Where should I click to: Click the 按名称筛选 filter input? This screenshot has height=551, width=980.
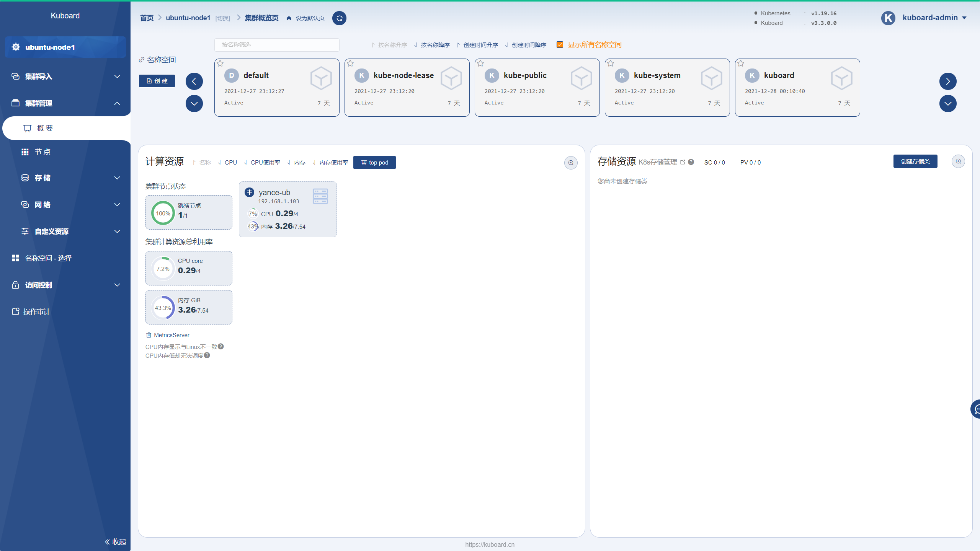point(277,45)
